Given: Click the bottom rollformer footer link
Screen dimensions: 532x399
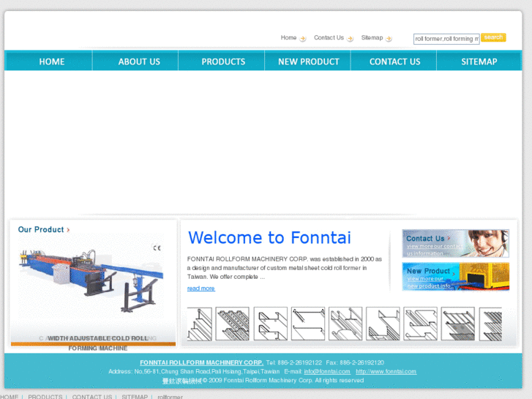Looking at the screenshot, I should coord(170,396).
